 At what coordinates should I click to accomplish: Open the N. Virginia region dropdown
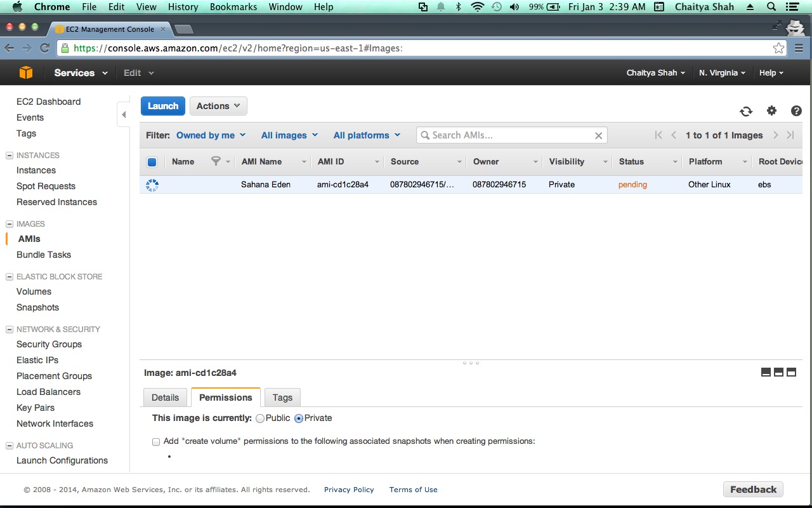click(x=722, y=73)
